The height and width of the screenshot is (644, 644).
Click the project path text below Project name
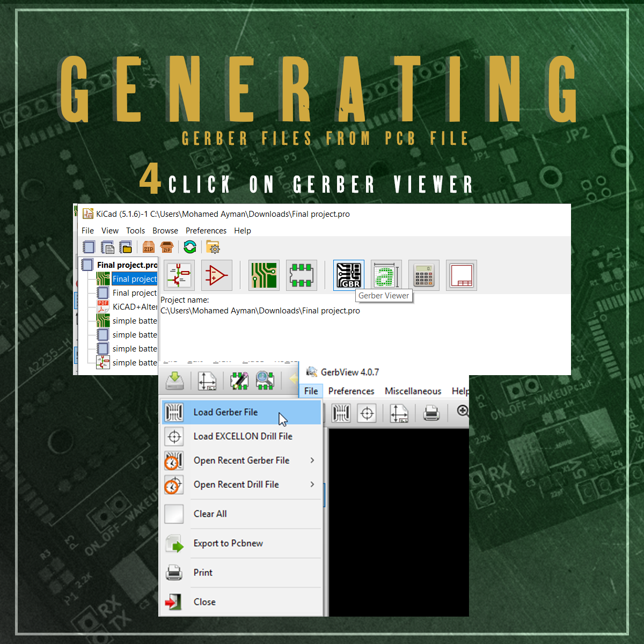pos(260,311)
